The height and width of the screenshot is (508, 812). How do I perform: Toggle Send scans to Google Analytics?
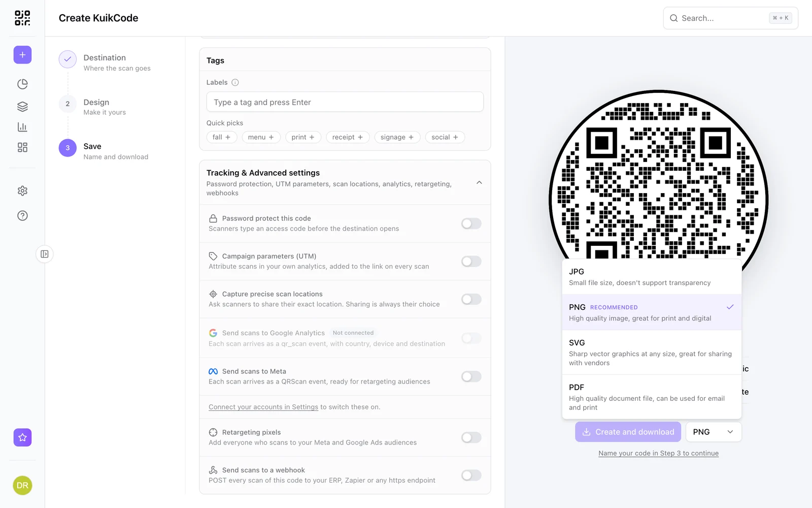click(x=471, y=338)
